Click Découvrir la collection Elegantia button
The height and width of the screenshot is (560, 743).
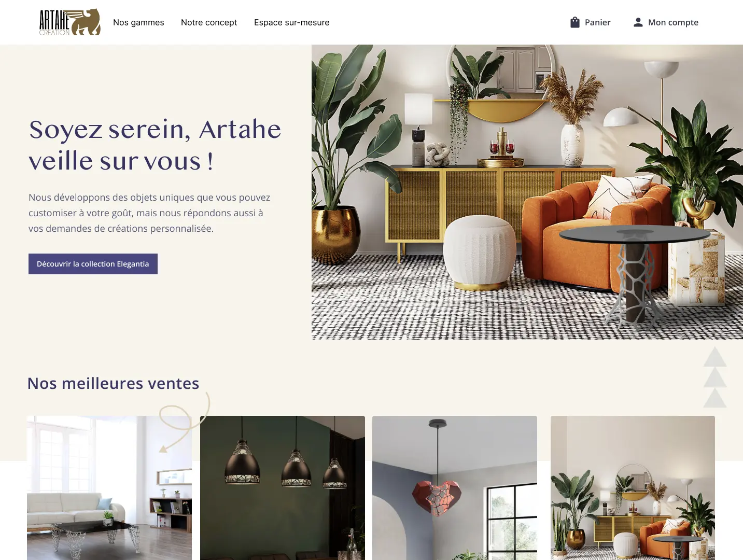pos(93,264)
